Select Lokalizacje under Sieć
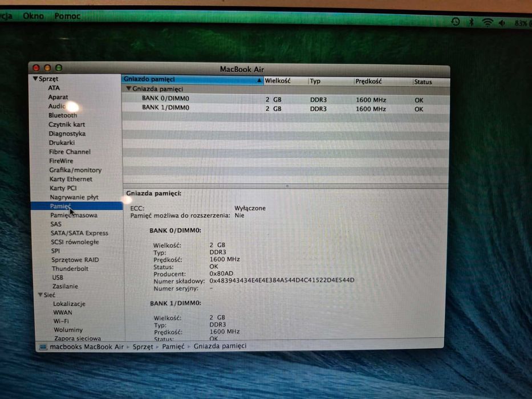Screen dimensions: 532x399 point(69,304)
